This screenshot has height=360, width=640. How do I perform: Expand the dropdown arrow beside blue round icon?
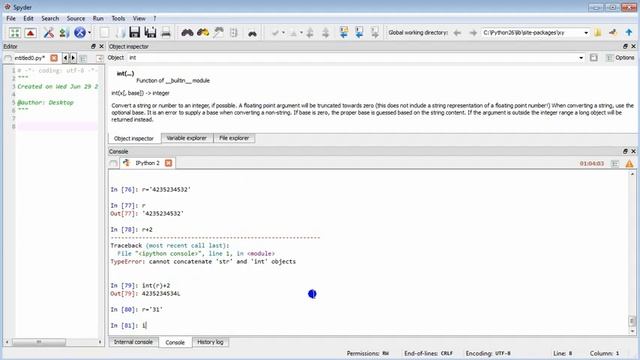(89, 33)
